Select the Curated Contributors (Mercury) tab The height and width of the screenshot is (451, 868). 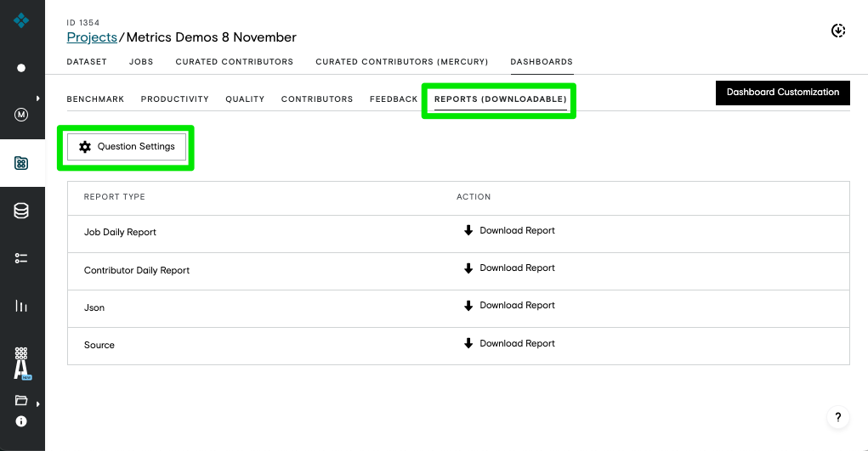(x=402, y=62)
